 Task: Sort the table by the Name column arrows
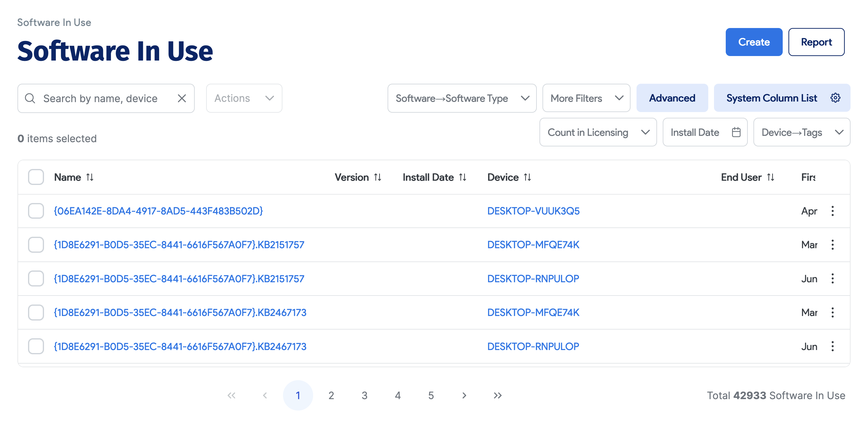pyautogui.click(x=90, y=177)
